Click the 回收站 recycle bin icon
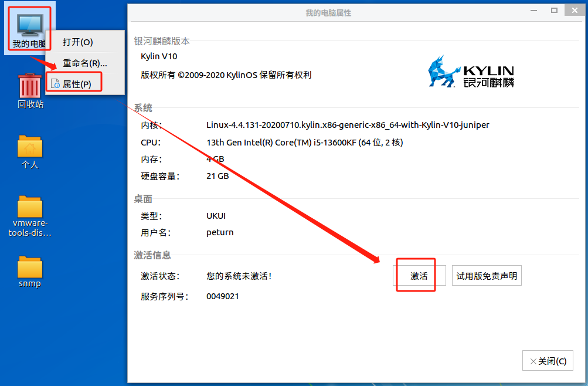The image size is (588, 386). point(30,86)
